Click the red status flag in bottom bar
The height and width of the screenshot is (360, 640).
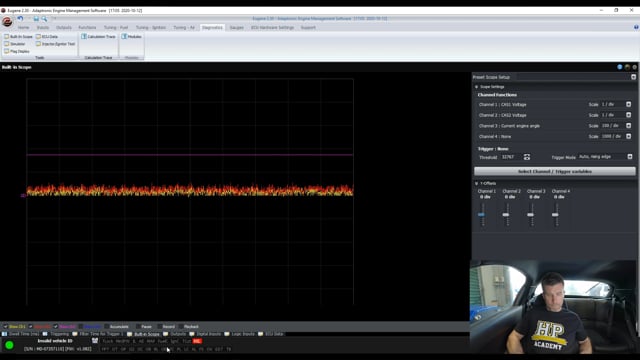coord(197,341)
